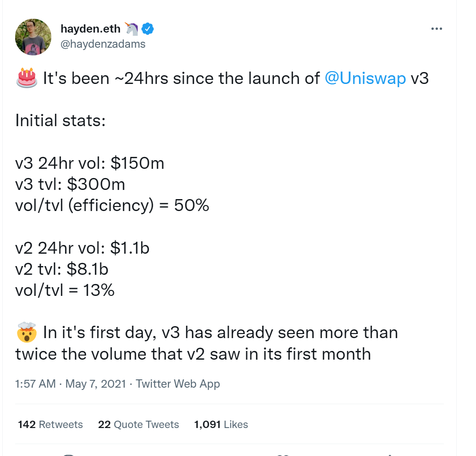Click the 1:57 AM May 7, 2021 timestamp
The height and width of the screenshot is (456, 476).
click(x=70, y=384)
